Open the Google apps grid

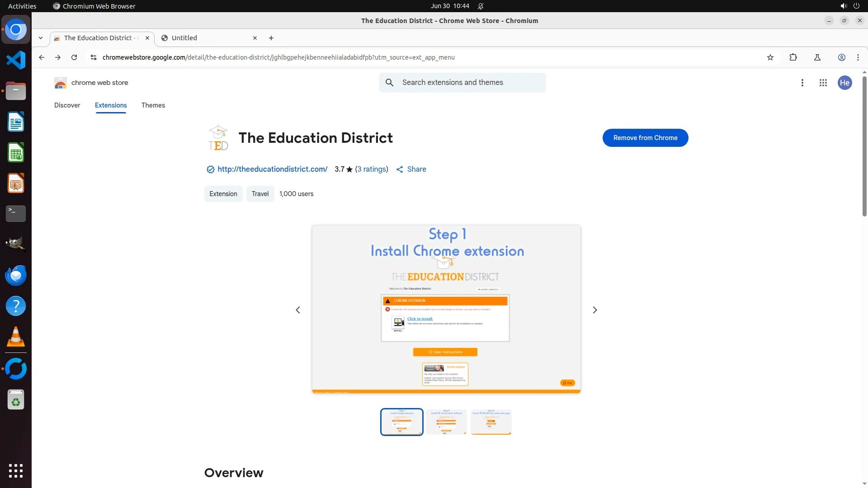pos(823,83)
